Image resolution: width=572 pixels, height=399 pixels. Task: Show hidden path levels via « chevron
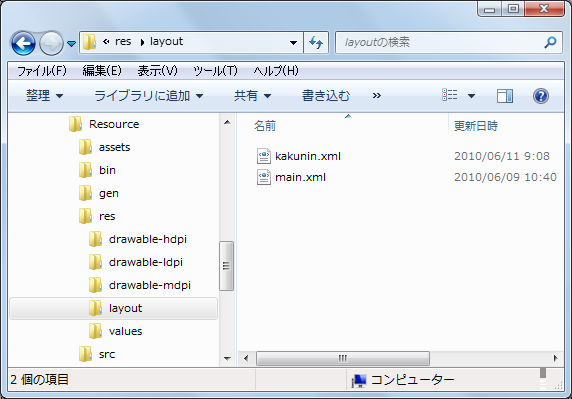(106, 42)
